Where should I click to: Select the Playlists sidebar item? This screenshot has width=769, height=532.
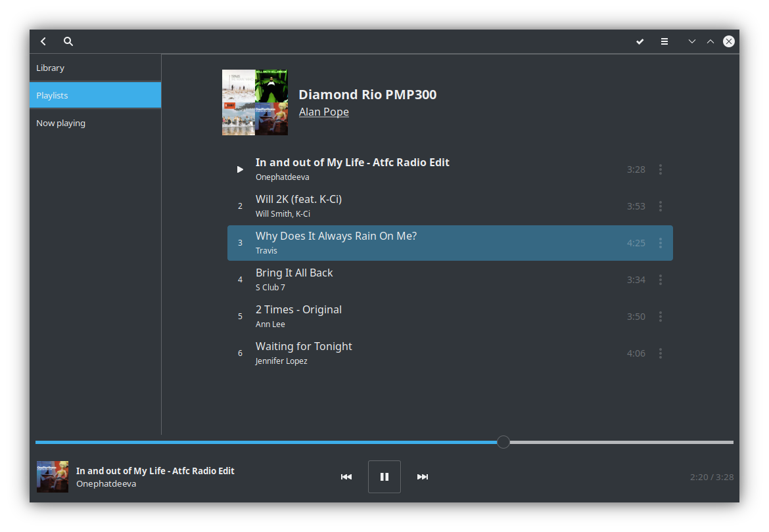[95, 95]
